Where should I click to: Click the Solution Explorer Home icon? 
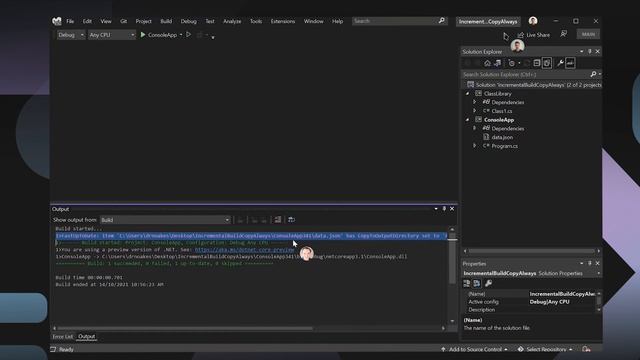[487, 63]
